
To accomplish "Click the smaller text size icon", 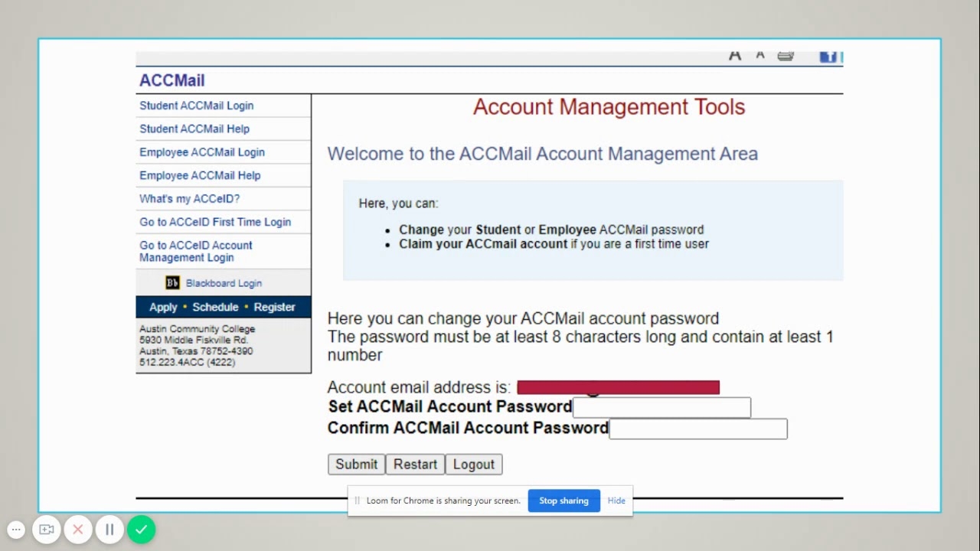I will [x=760, y=56].
